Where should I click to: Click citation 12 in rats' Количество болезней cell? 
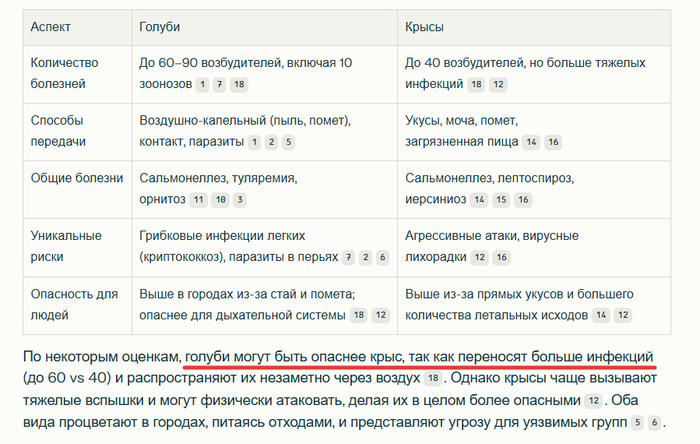(498, 84)
